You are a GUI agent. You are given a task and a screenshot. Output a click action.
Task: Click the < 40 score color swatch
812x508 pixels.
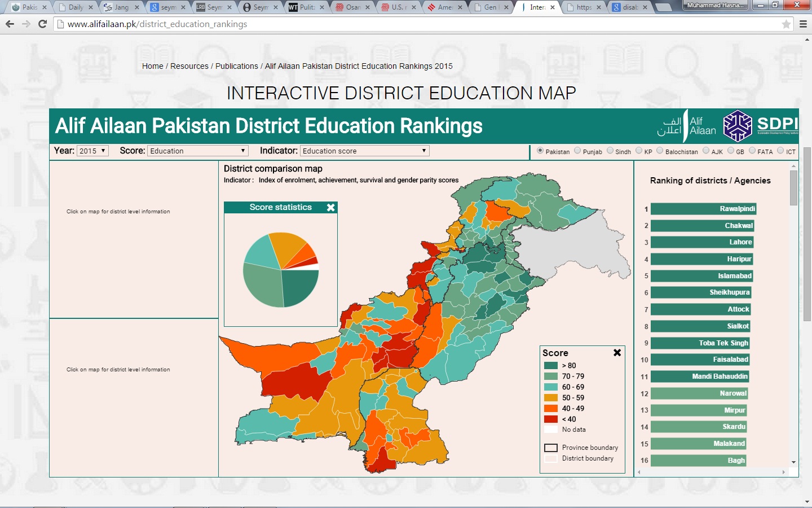[551, 419]
